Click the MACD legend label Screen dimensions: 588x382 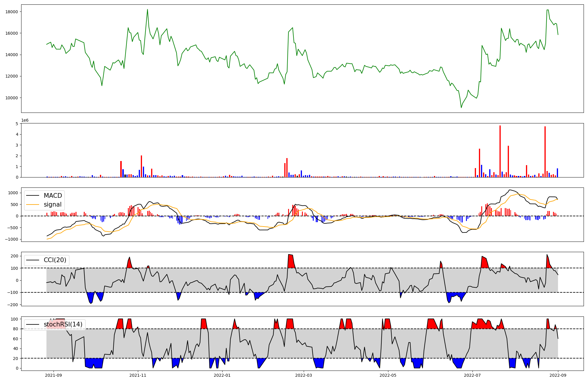tap(53, 196)
